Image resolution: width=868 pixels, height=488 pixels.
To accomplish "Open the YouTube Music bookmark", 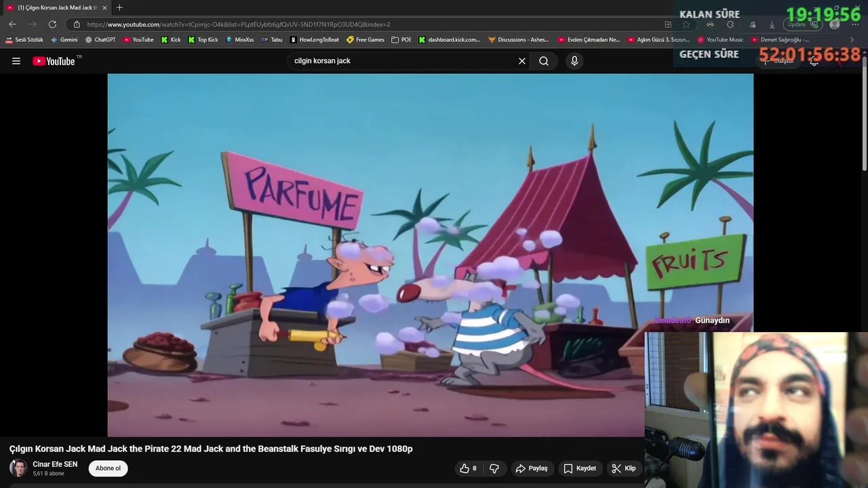I will (x=721, y=40).
